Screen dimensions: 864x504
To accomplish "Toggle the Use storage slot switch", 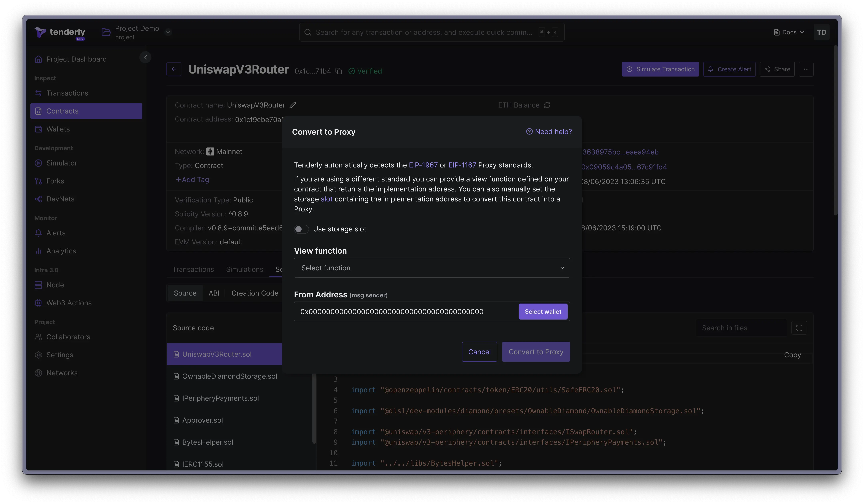I will click(x=301, y=229).
